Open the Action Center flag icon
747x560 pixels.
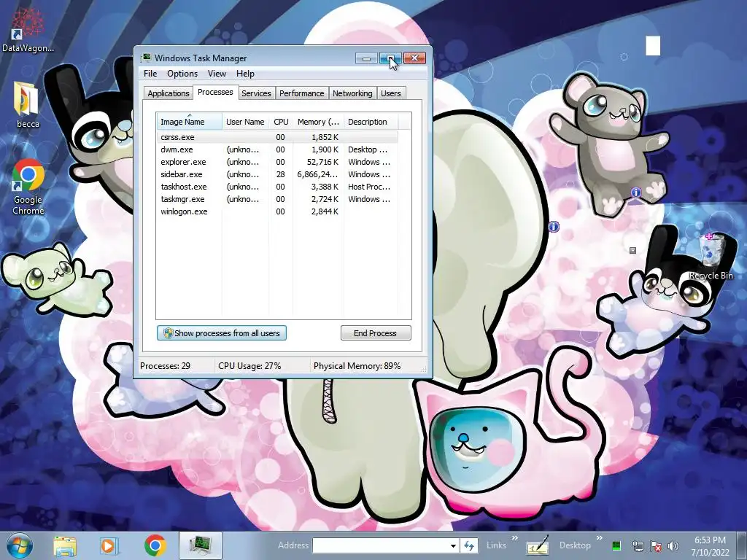(x=656, y=545)
